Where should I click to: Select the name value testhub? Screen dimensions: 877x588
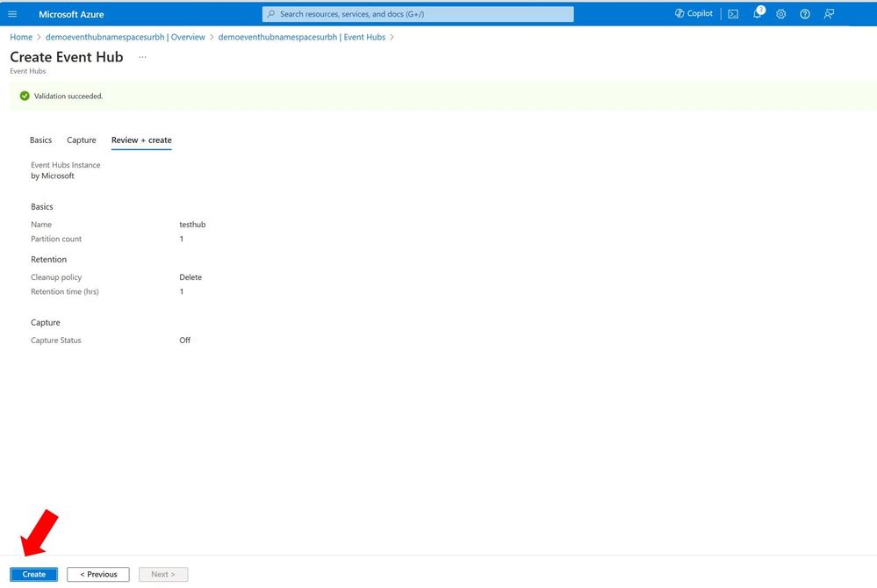click(x=192, y=225)
